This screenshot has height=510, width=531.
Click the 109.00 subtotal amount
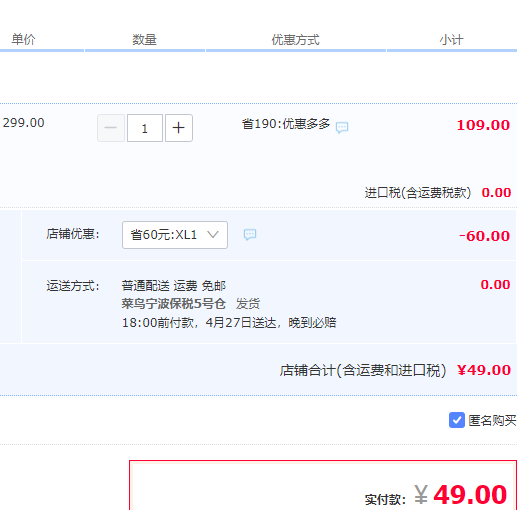pos(483,125)
